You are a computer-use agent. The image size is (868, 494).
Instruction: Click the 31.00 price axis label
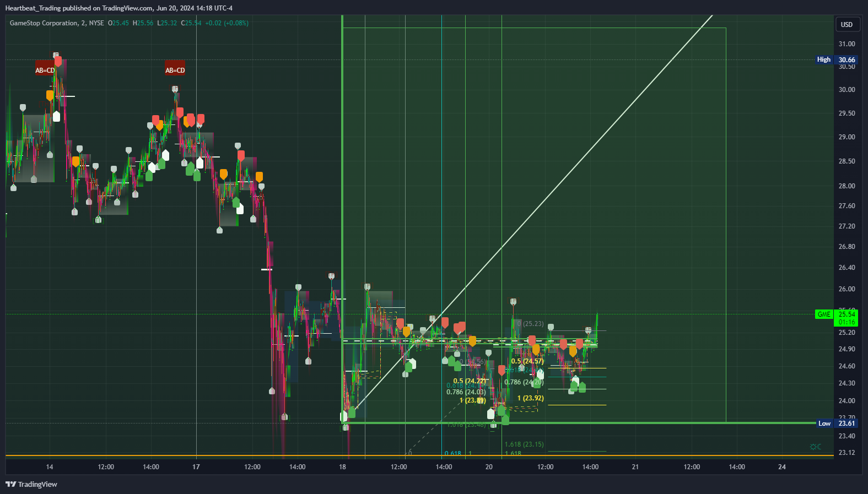(847, 44)
